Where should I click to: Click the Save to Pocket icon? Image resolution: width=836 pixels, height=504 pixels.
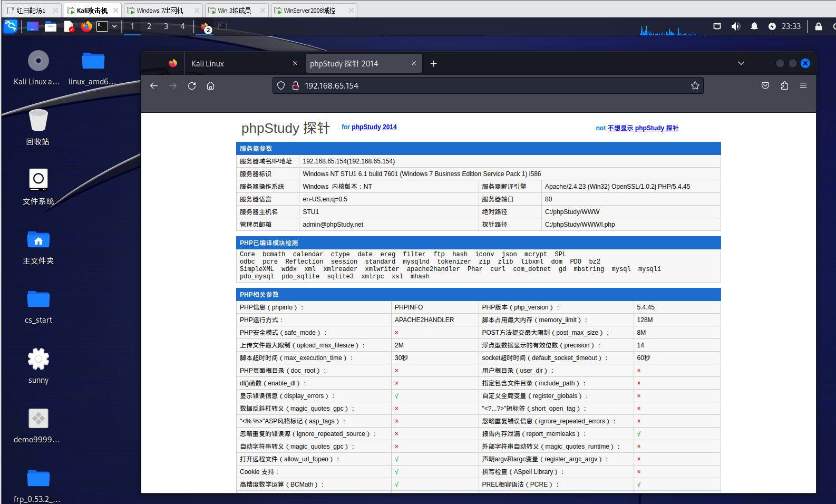tap(765, 86)
